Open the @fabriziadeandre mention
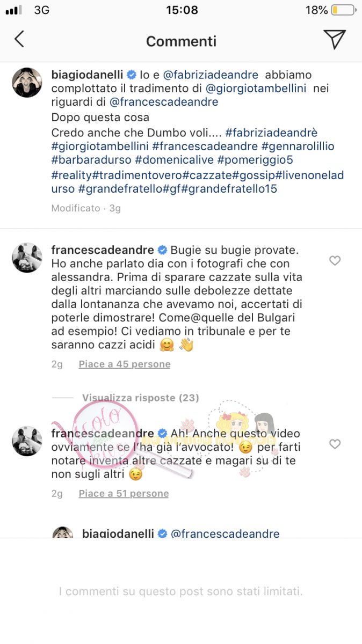Viewport: 362px width, 644px height. tap(207, 74)
